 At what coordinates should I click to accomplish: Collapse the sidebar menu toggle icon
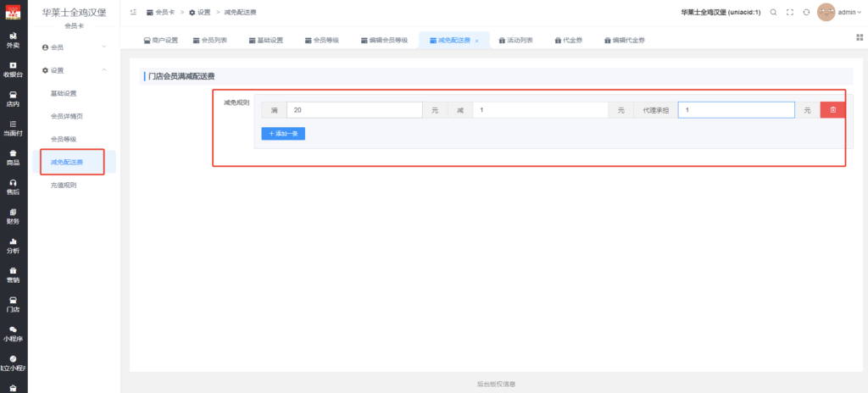(134, 13)
